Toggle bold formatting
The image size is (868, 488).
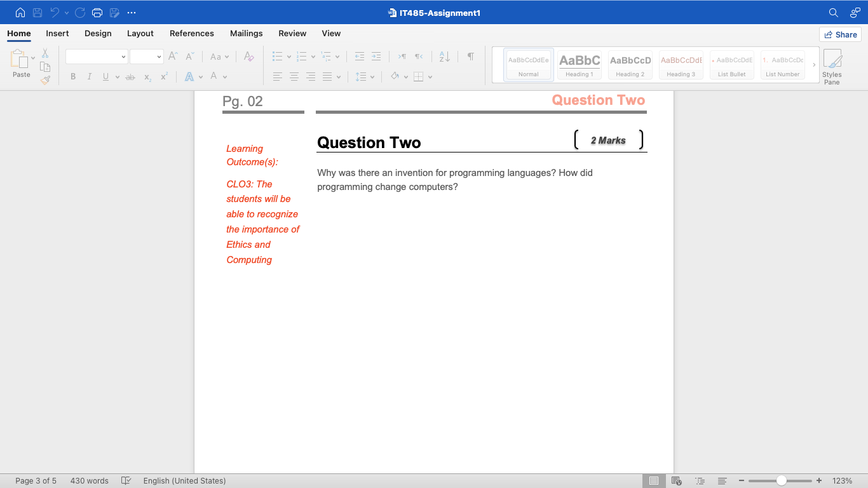point(72,76)
